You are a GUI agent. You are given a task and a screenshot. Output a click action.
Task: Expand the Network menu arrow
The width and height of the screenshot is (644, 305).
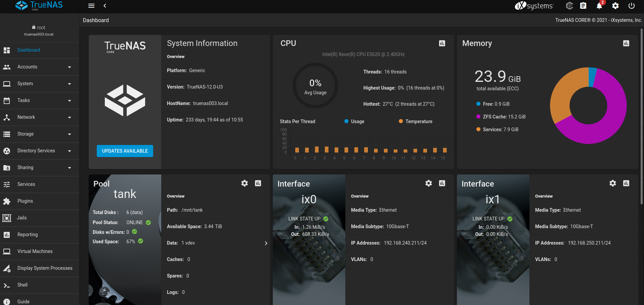[x=70, y=117]
